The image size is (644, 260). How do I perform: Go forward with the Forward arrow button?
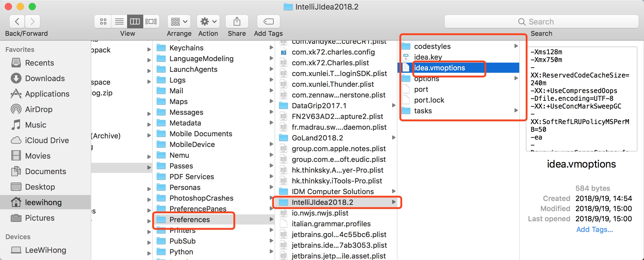[x=33, y=21]
